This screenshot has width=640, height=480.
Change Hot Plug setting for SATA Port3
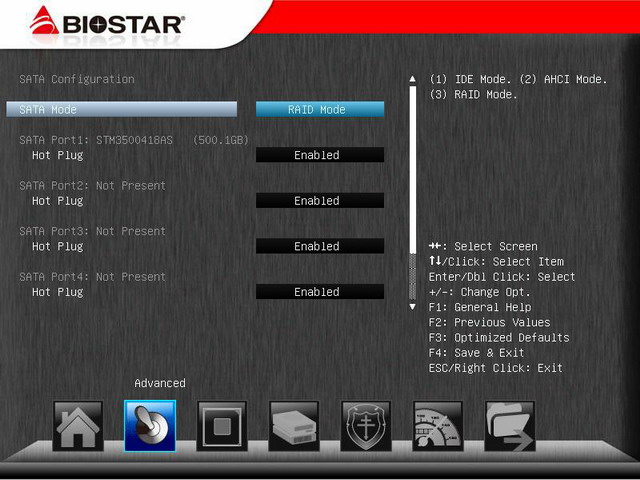click(x=320, y=246)
